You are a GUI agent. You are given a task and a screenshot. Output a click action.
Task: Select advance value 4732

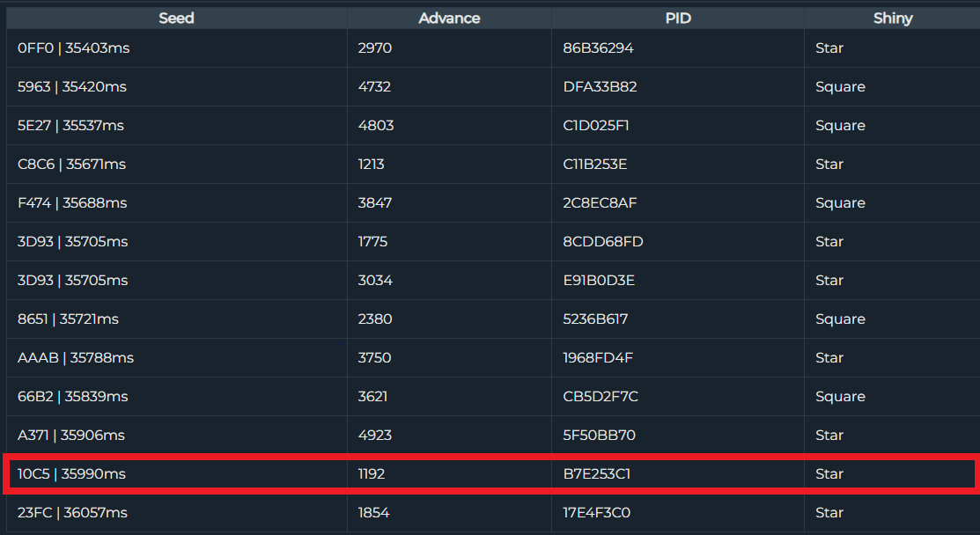pyautogui.click(x=374, y=87)
